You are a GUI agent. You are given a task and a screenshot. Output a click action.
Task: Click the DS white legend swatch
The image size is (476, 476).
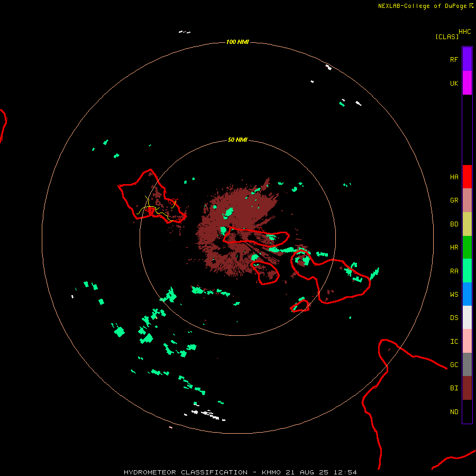coord(467,317)
